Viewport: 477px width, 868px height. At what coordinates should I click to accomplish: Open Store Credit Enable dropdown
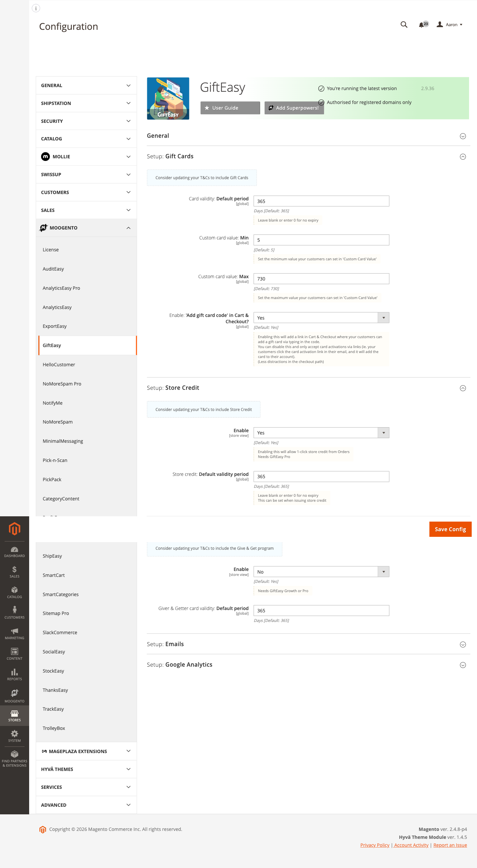click(321, 433)
